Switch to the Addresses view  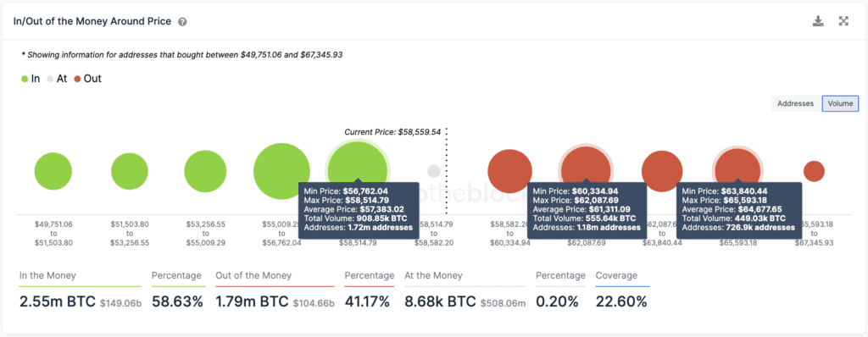pyautogui.click(x=795, y=103)
